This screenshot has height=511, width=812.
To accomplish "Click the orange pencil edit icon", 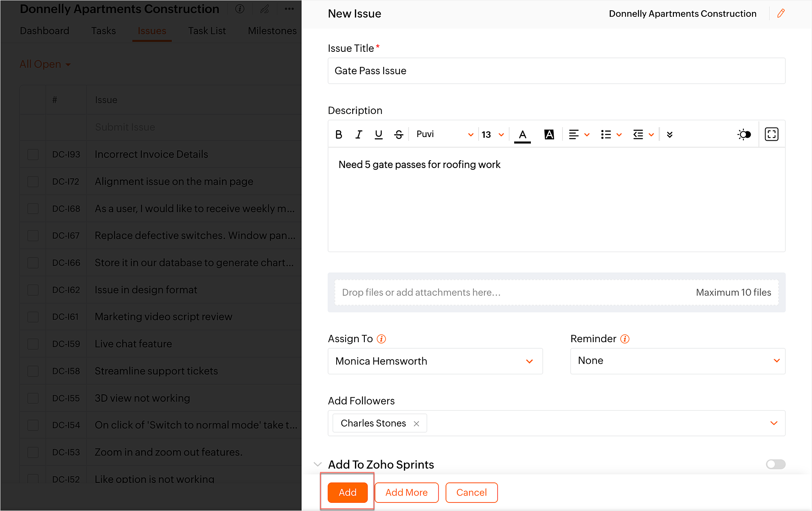I will tap(781, 13).
